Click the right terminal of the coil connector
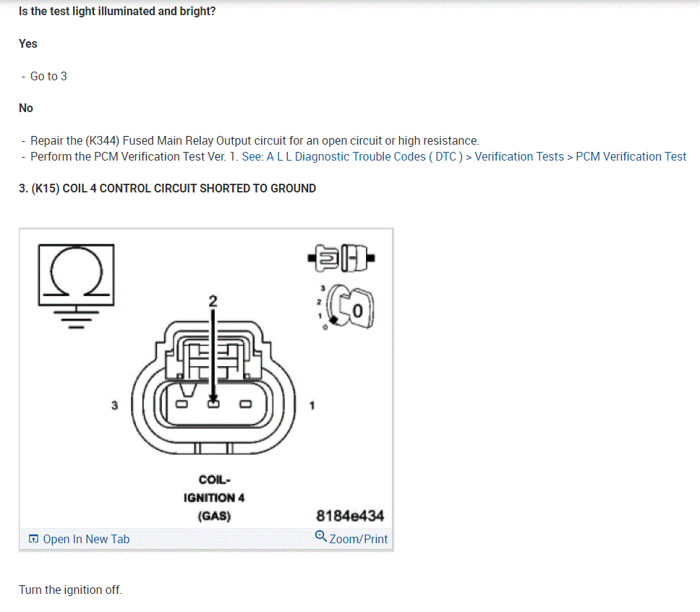The image size is (700, 612). 246,404
